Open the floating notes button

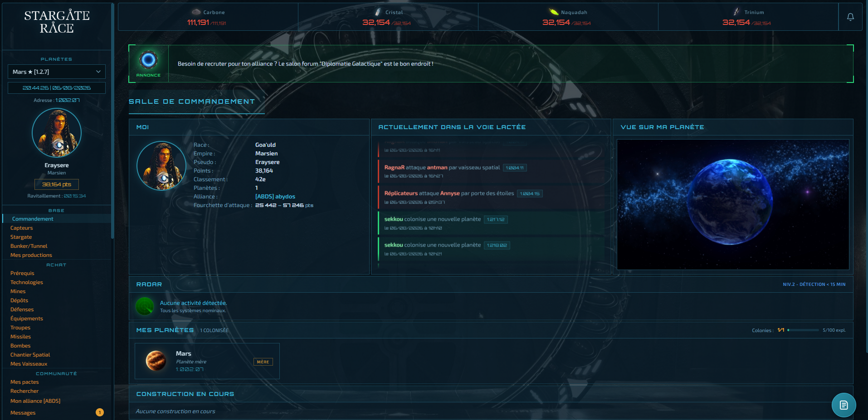pos(844,405)
